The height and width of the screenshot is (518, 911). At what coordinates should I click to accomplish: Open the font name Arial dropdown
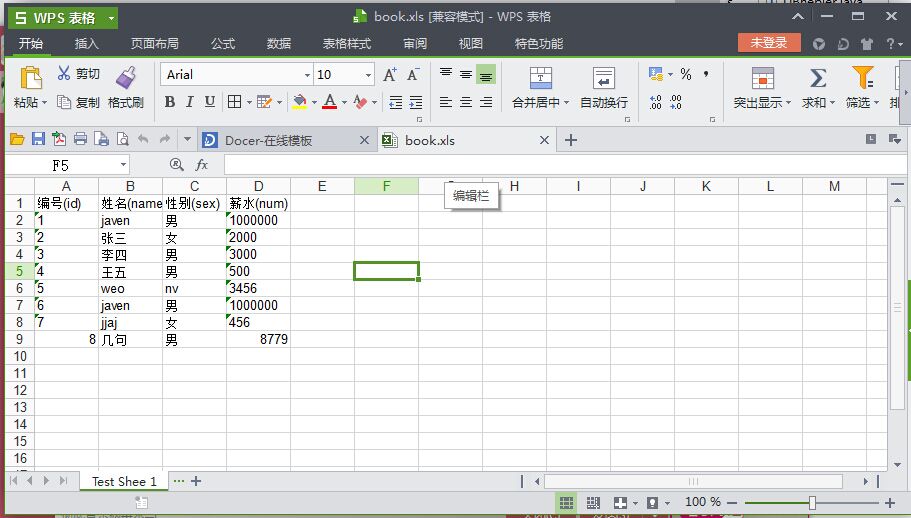[307, 75]
